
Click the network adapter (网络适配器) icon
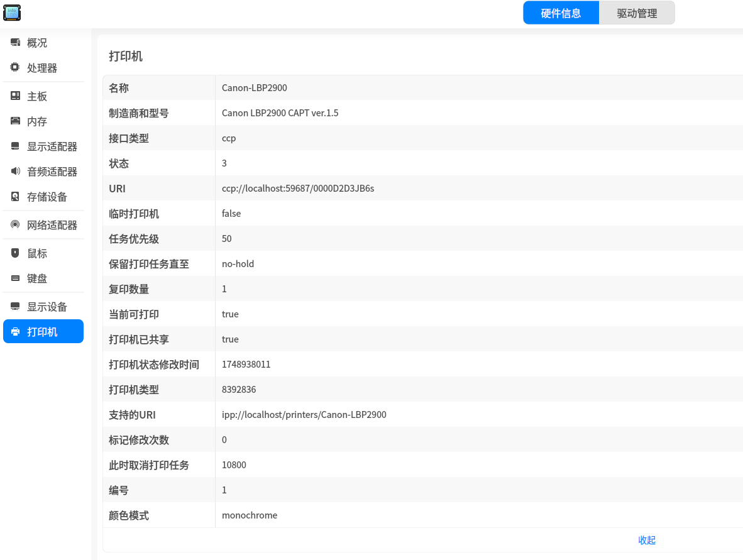tap(15, 224)
